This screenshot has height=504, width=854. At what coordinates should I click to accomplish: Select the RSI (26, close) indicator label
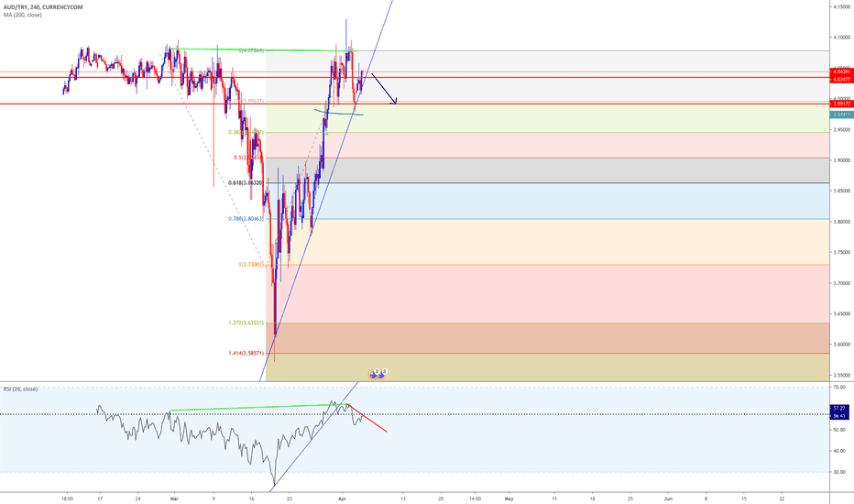21,389
